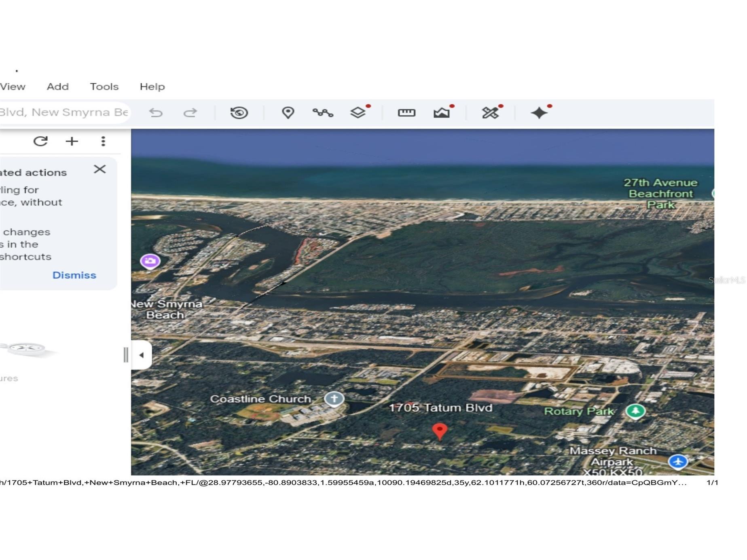Viewport: 747px width, 560px height.
Task: Open the Tools menu
Action: click(x=104, y=86)
